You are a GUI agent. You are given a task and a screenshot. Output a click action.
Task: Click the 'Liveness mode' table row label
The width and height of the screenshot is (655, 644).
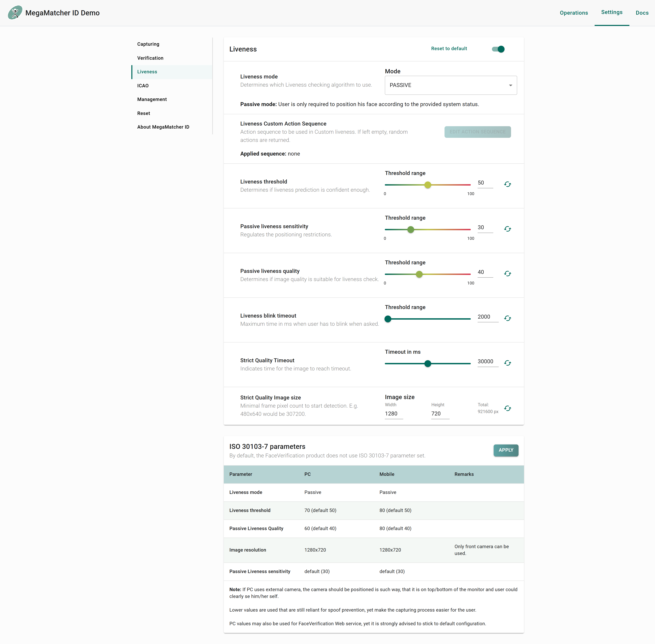pyautogui.click(x=246, y=493)
